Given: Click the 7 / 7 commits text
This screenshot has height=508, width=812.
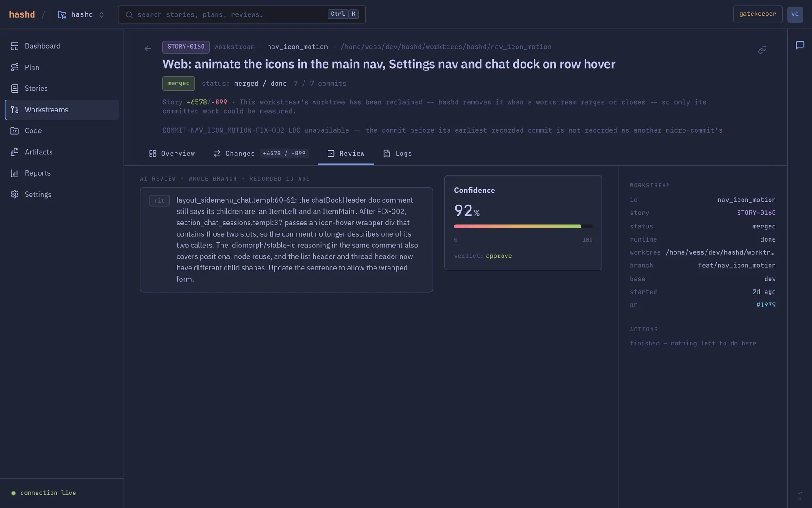Looking at the screenshot, I should click(x=320, y=84).
